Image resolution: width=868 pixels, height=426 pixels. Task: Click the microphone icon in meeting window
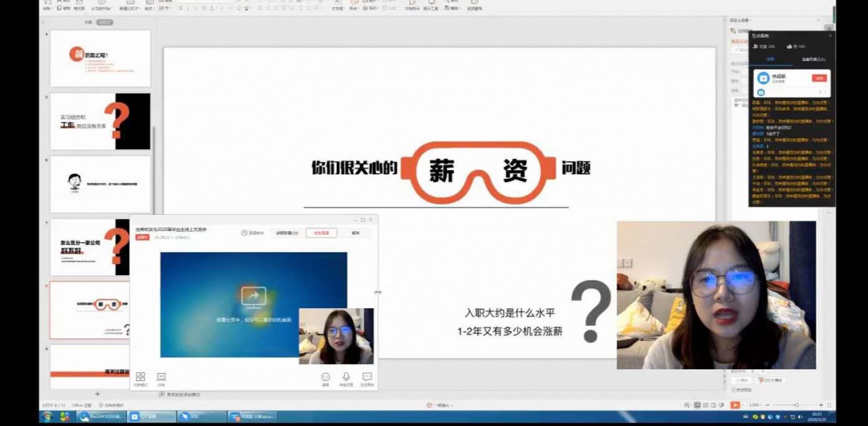click(x=346, y=377)
